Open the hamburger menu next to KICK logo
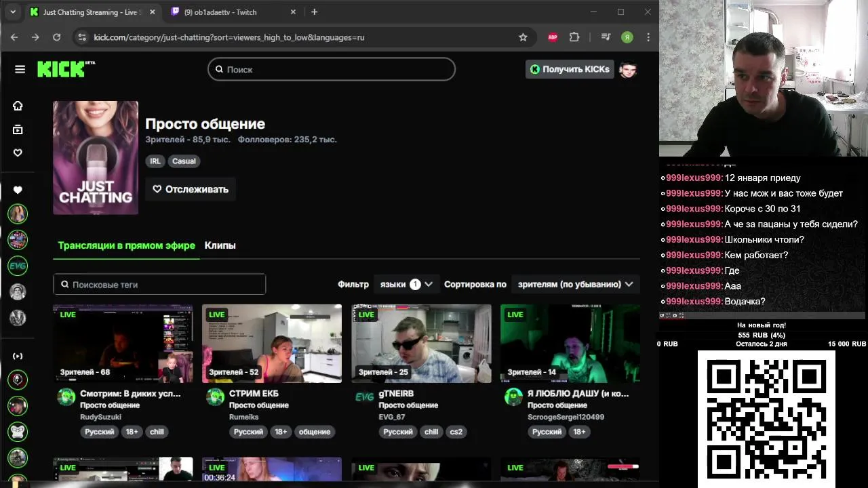The height and width of the screenshot is (488, 868). 20,69
